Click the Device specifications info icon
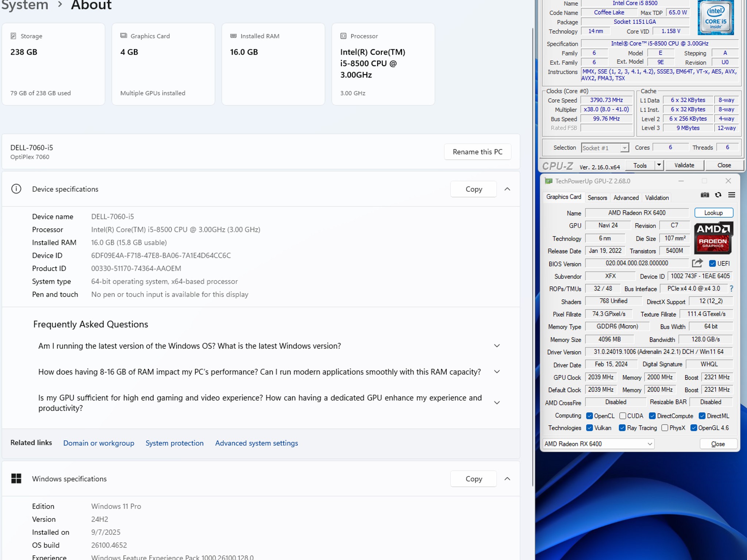 pyautogui.click(x=16, y=189)
